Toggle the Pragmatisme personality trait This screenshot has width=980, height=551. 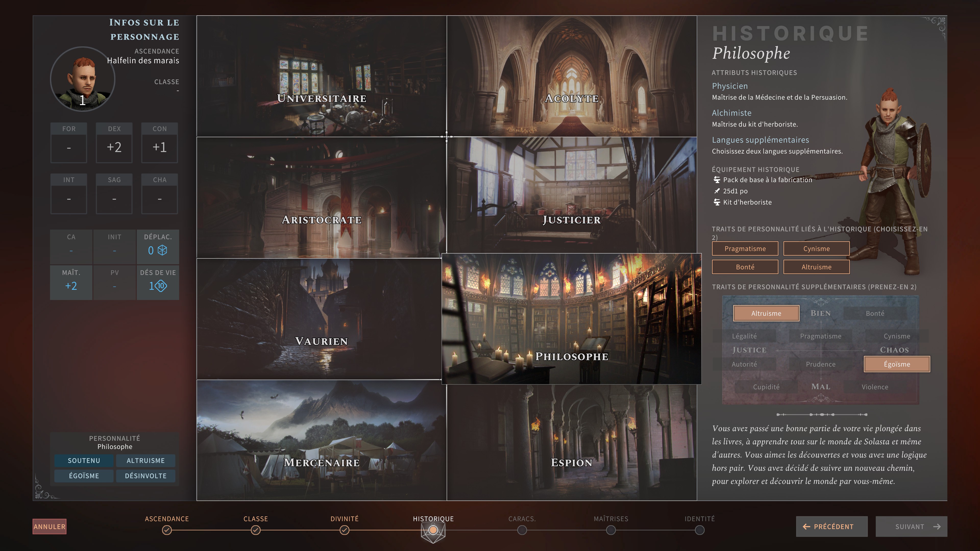[744, 248]
